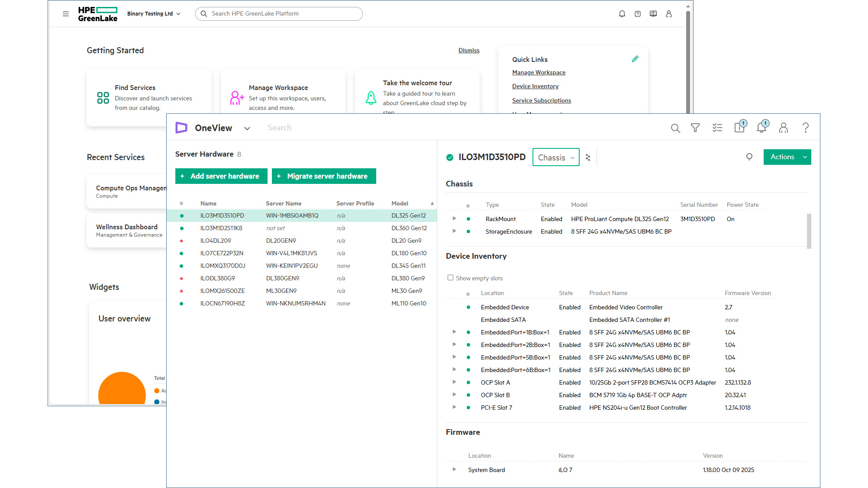Open the Chassis view dropdown
This screenshot has height=488, width=868.
(x=556, y=157)
